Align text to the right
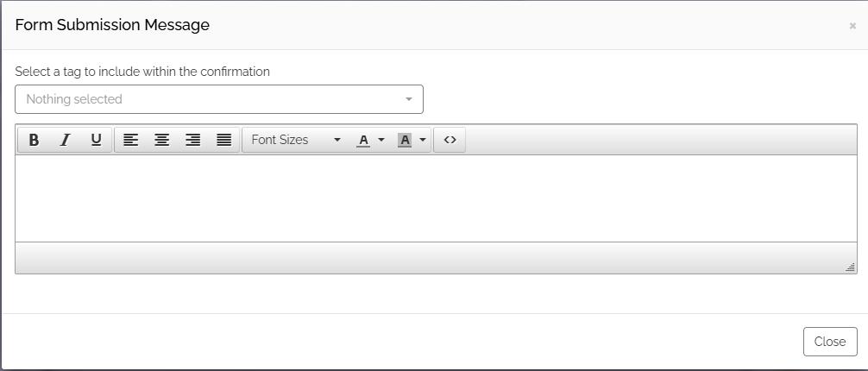This screenshot has height=371, width=868. (x=192, y=140)
